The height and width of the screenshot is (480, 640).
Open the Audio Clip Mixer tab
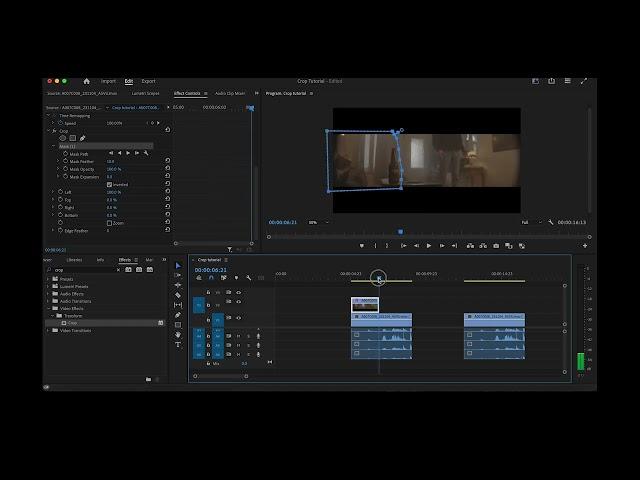[x=230, y=93]
